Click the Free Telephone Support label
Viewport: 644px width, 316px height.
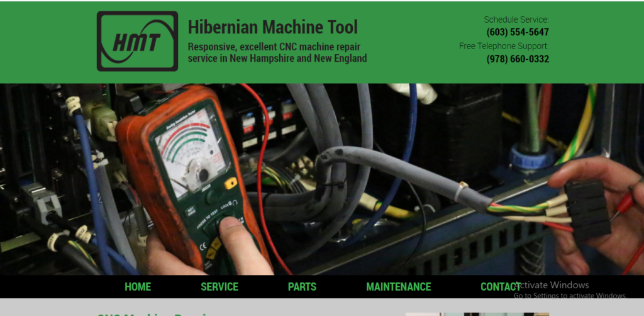pyautogui.click(x=503, y=46)
